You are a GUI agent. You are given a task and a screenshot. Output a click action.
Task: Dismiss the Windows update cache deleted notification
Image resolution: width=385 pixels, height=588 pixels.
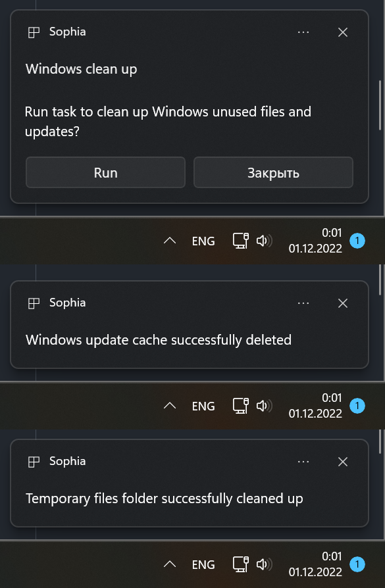tap(343, 303)
